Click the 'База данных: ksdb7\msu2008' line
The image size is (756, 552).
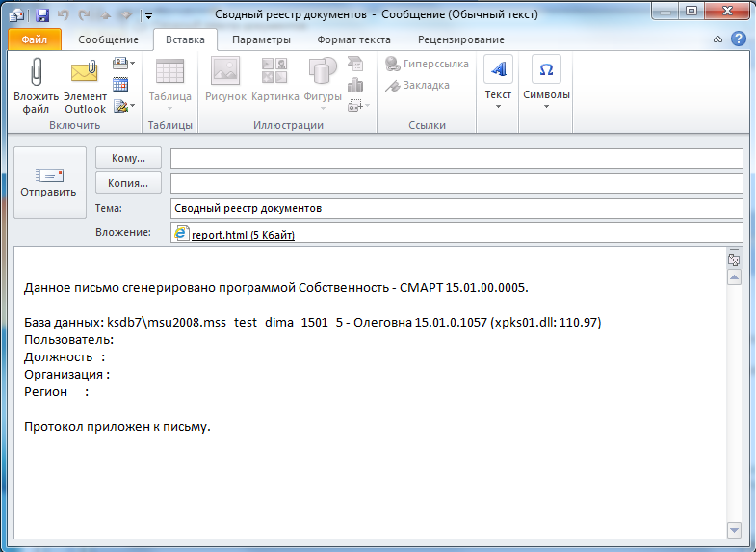(312, 322)
